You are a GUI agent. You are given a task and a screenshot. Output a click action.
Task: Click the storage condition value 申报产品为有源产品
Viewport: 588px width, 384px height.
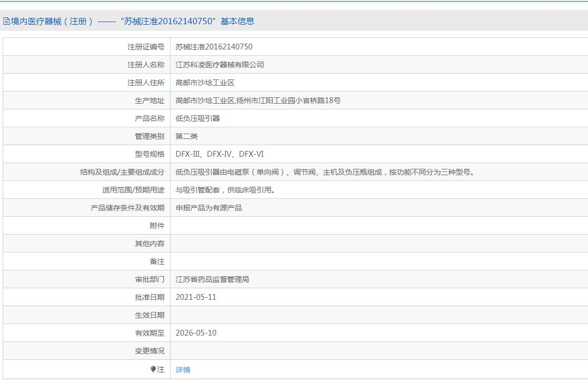click(208, 208)
